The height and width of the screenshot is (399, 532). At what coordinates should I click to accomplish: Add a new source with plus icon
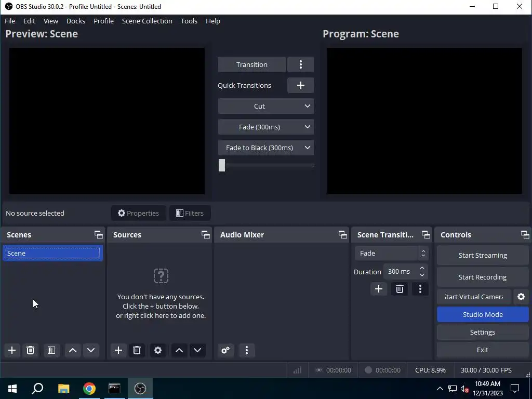pyautogui.click(x=118, y=350)
